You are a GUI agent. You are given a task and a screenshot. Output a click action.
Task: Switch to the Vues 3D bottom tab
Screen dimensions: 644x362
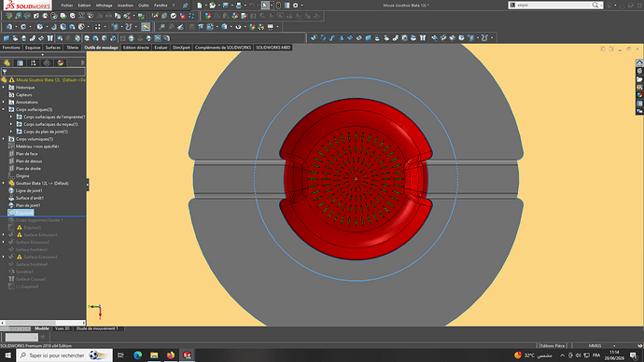click(x=62, y=328)
